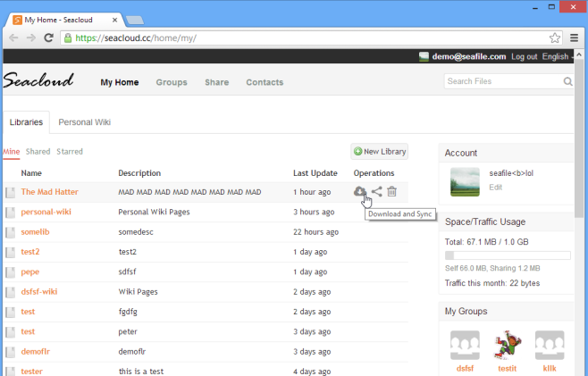This screenshot has width=588, height=376.
Task: Click share icon for The Mad Hatter
Action: point(376,191)
